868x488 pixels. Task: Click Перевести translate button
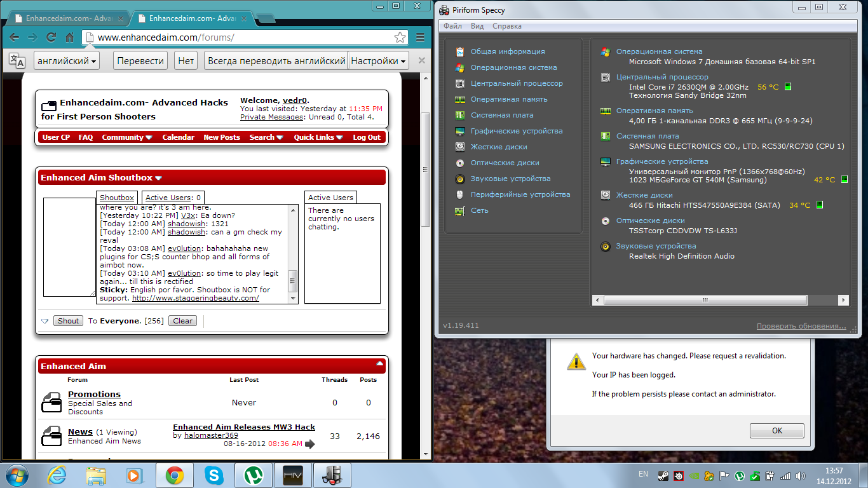[140, 61]
